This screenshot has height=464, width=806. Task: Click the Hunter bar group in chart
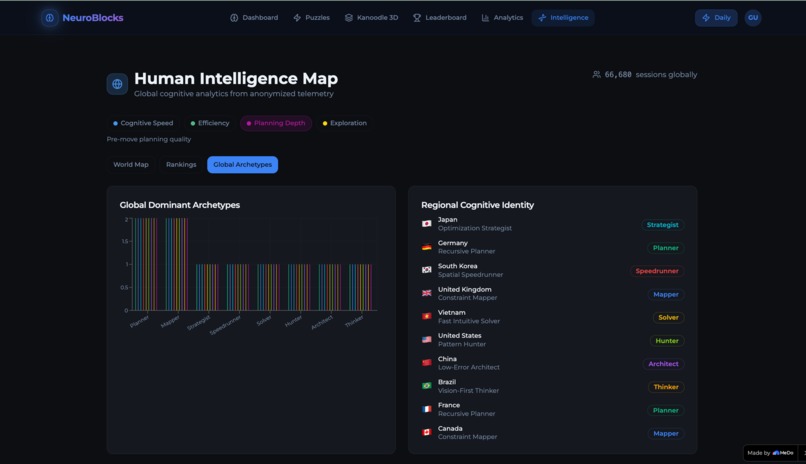(299, 287)
